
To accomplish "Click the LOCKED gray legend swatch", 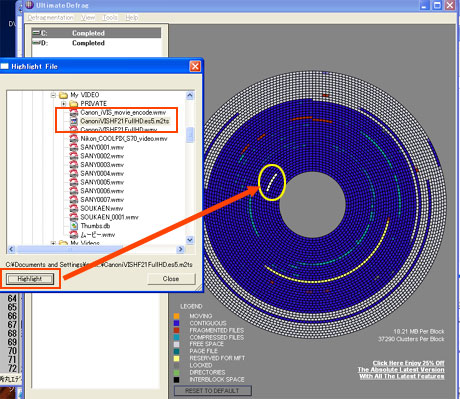I will coord(177,365).
